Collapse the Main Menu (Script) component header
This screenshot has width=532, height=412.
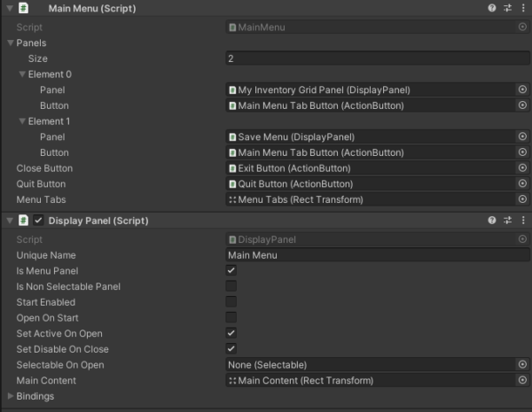pos(8,7)
